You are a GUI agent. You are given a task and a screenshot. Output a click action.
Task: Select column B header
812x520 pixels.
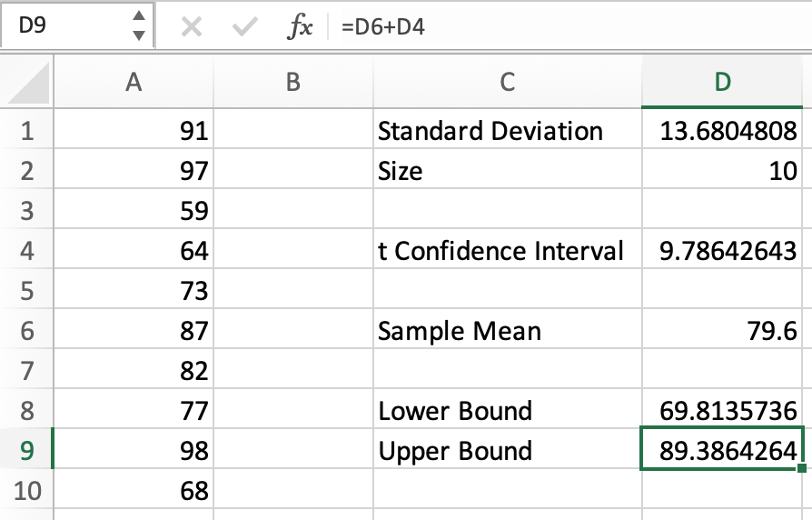coord(292,83)
